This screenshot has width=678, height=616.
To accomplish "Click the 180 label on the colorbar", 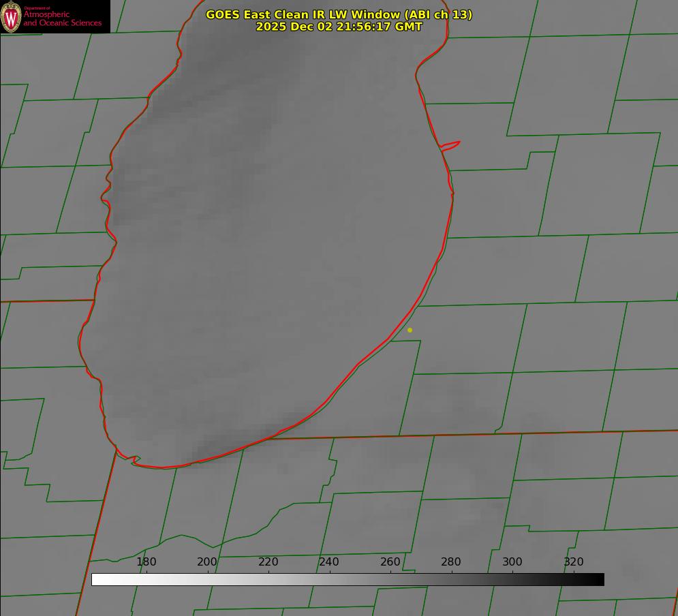I will [x=147, y=561].
